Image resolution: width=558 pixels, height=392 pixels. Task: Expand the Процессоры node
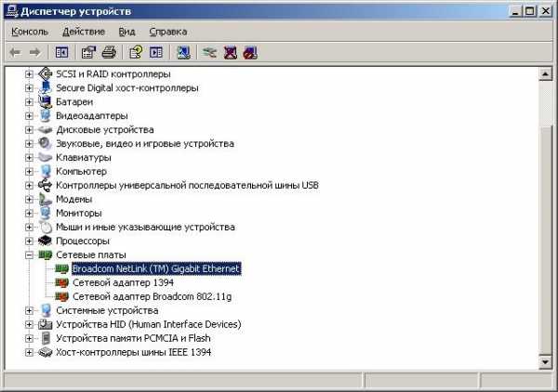pyautogui.click(x=29, y=241)
